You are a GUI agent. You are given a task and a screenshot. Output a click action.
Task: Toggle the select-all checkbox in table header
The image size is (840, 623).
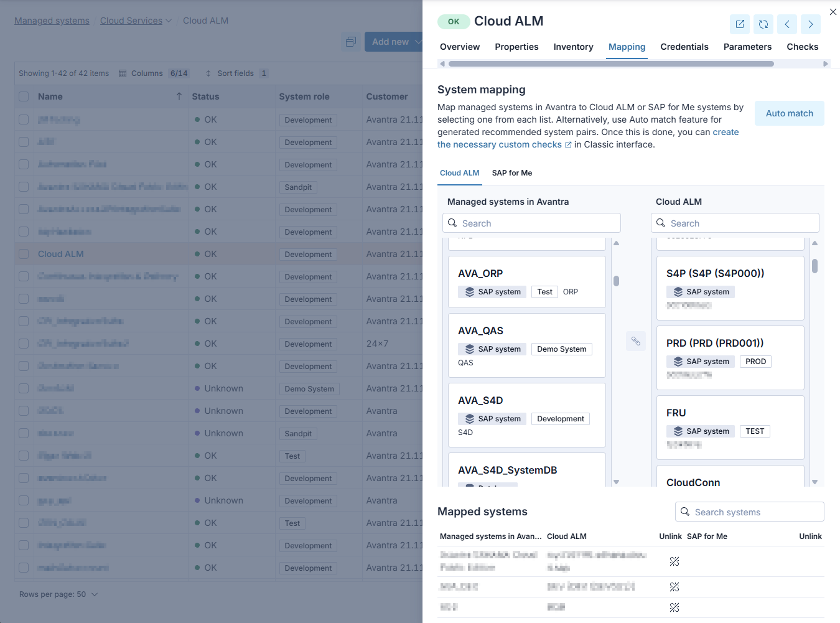point(24,96)
